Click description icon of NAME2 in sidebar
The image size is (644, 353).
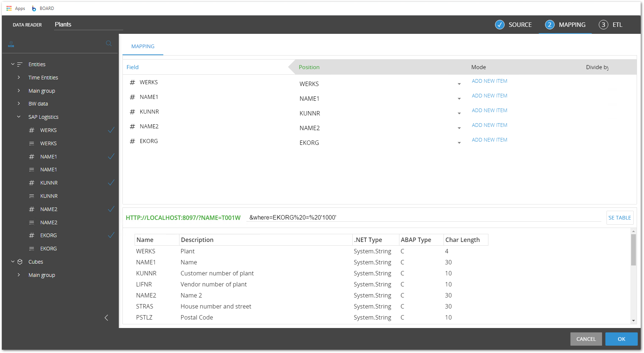pos(32,222)
